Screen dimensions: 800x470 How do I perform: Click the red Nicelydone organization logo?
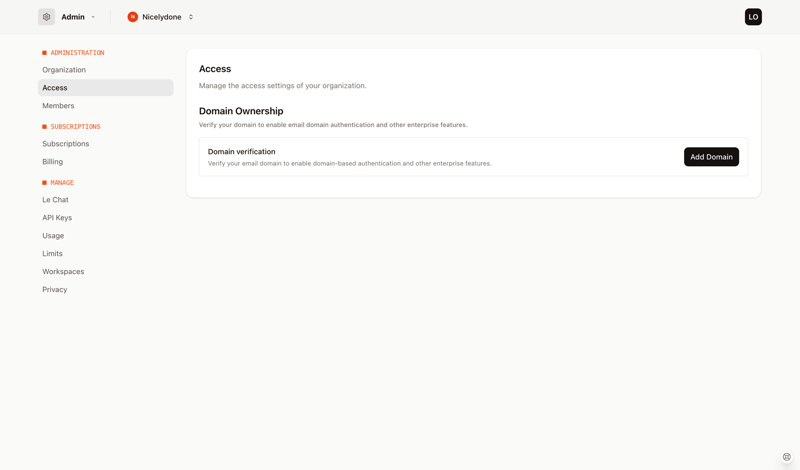(x=132, y=17)
